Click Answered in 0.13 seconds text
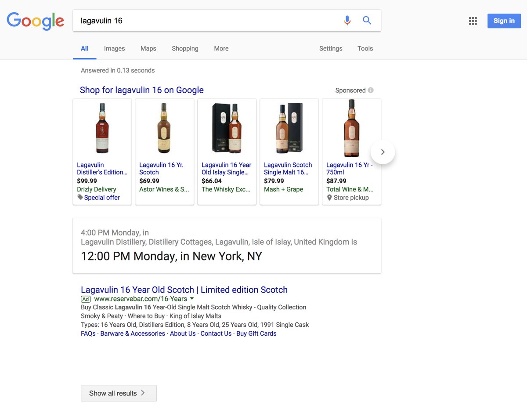 118,70
